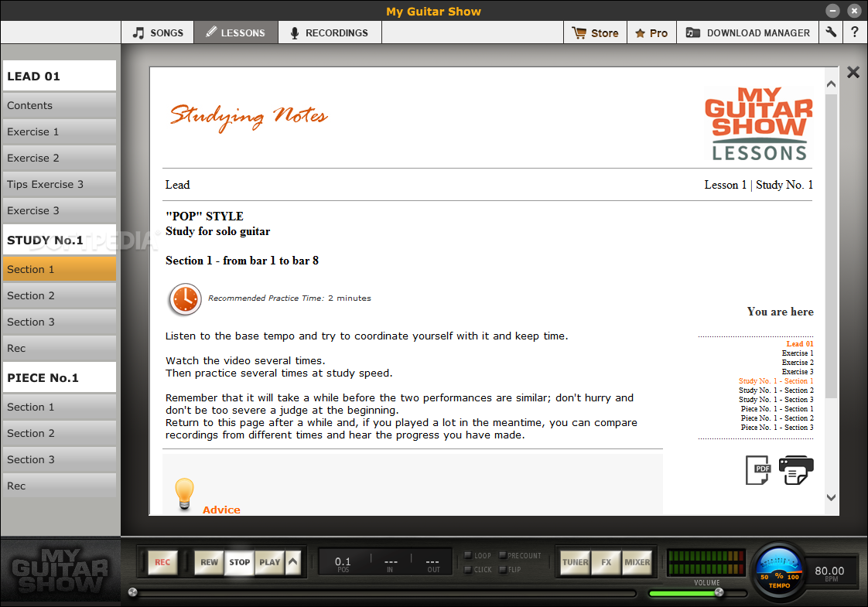Select the PIECE No.1 header
Viewport: 868px width, 607px height.
(60, 377)
